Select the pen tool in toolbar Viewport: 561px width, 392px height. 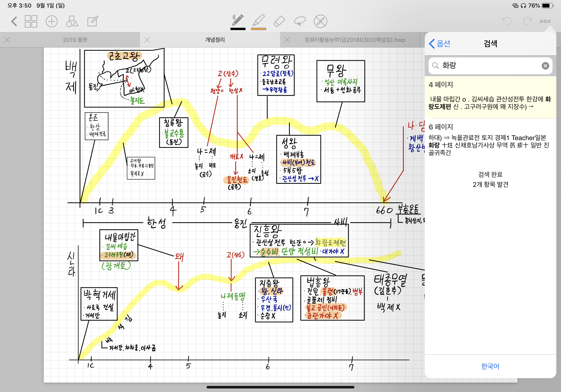238,20
